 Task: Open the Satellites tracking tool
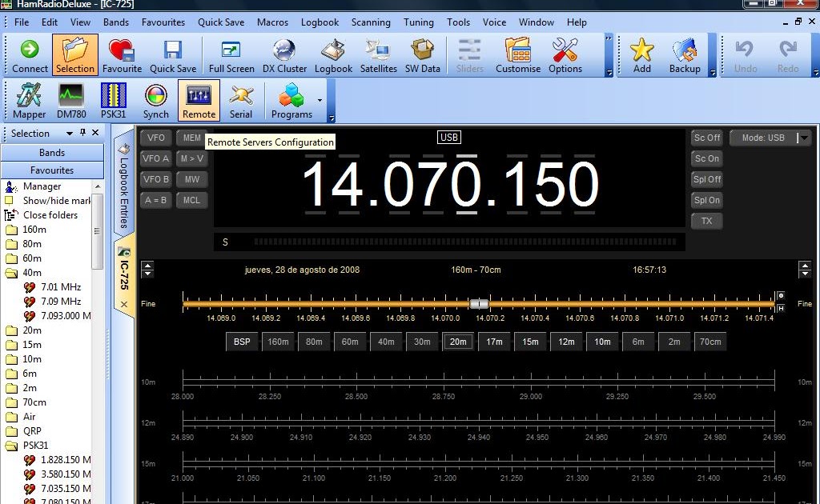click(x=378, y=54)
